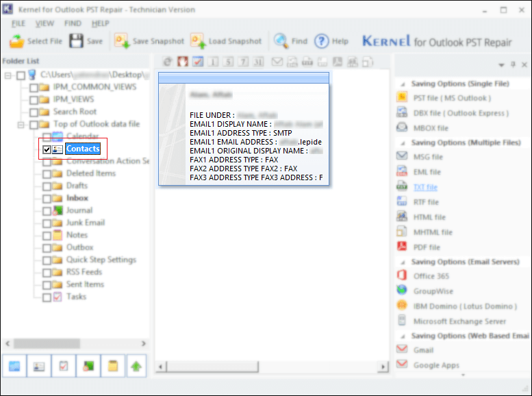Check the Sent Items checkbox
The image size is (532, 396).
tap(47, 284)
